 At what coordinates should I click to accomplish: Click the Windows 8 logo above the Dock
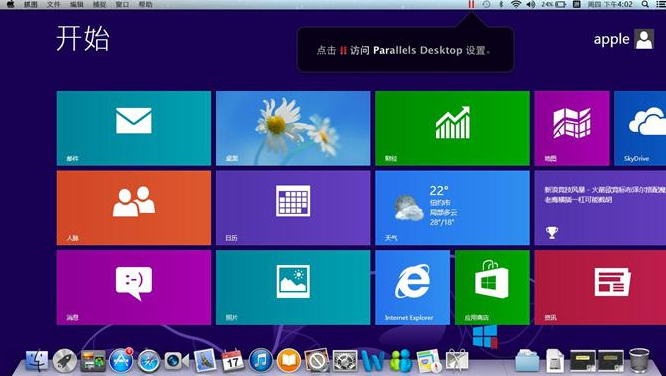click(x=485, y=336)
